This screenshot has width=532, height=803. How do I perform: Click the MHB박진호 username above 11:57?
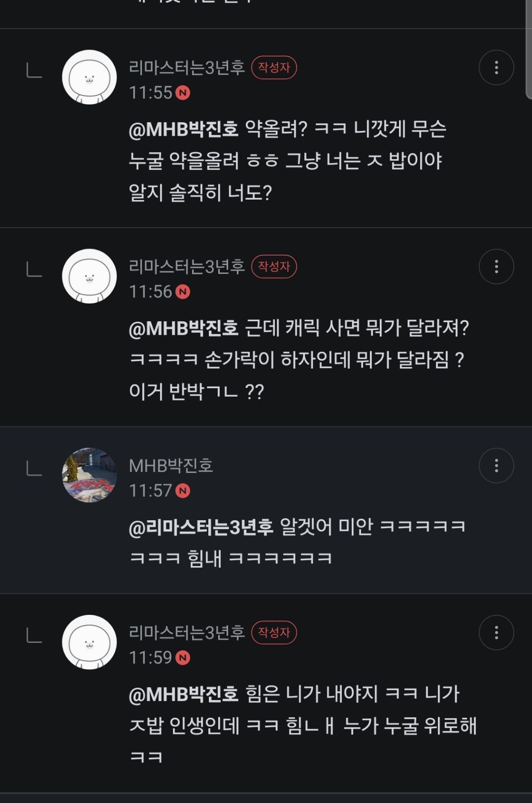(x=171, y=466)
